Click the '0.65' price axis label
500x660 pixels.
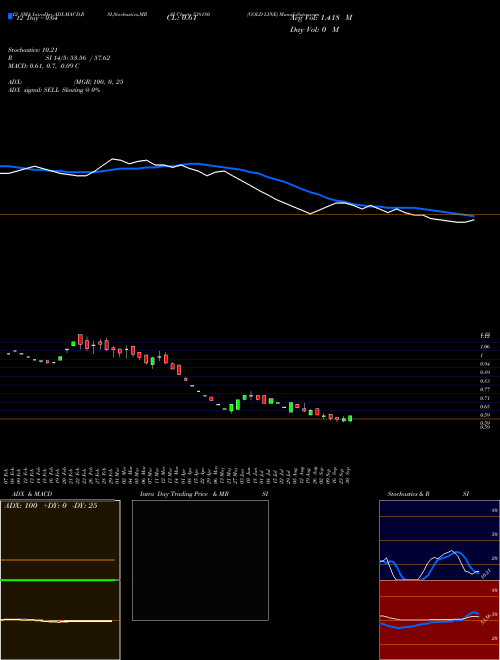coord(485,407)
